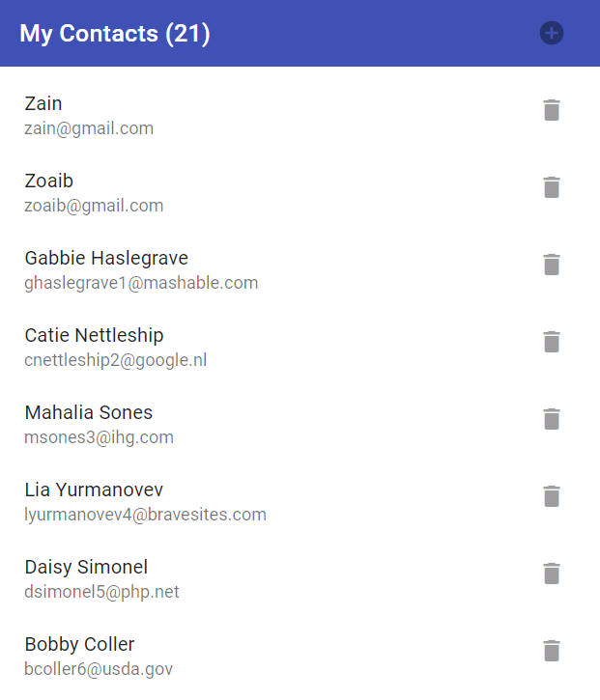The height and width of the screenshot is (700, 600).
Task: Delete the Zoaib contact
Action: (552, 187)
